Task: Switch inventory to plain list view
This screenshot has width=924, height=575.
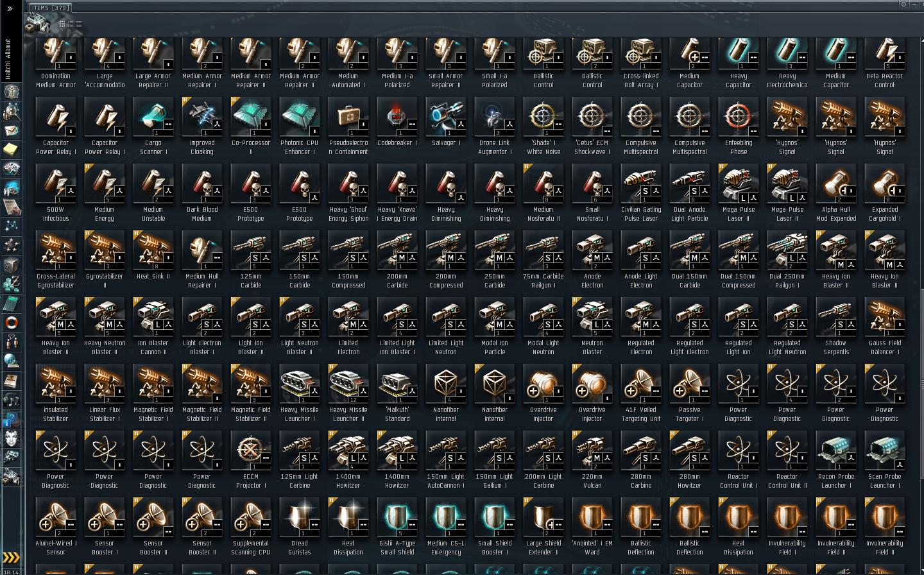Action: click(x=78, y=24)
